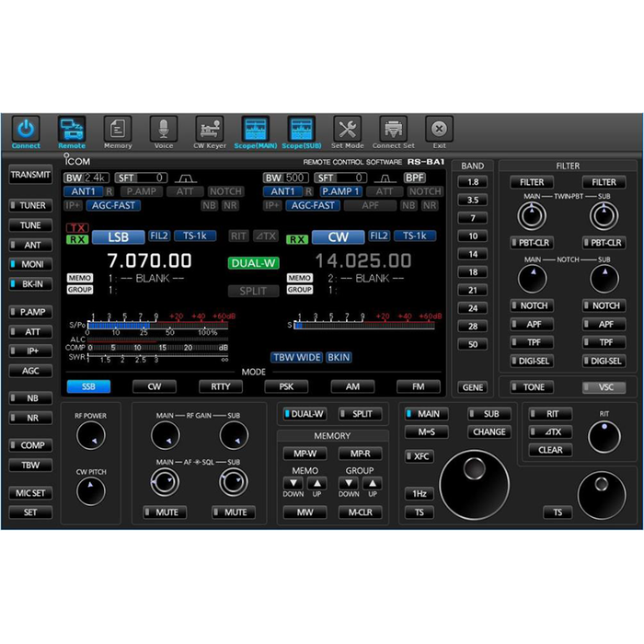The image size is (644, 644).
Task: Select RTTY mode
Action: pyautogui.click(x=221, y=386)
